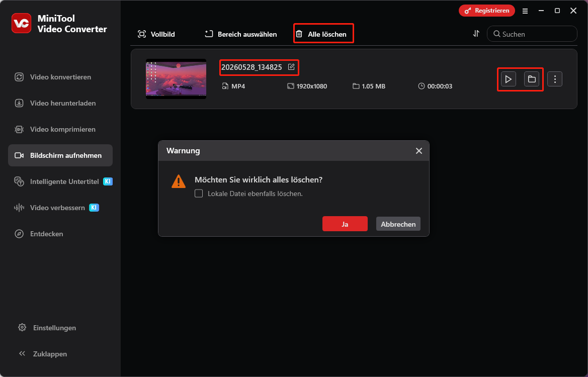
Task: Focus the Suchen search field
Action: pyautogui.click(x=532, y=34)
